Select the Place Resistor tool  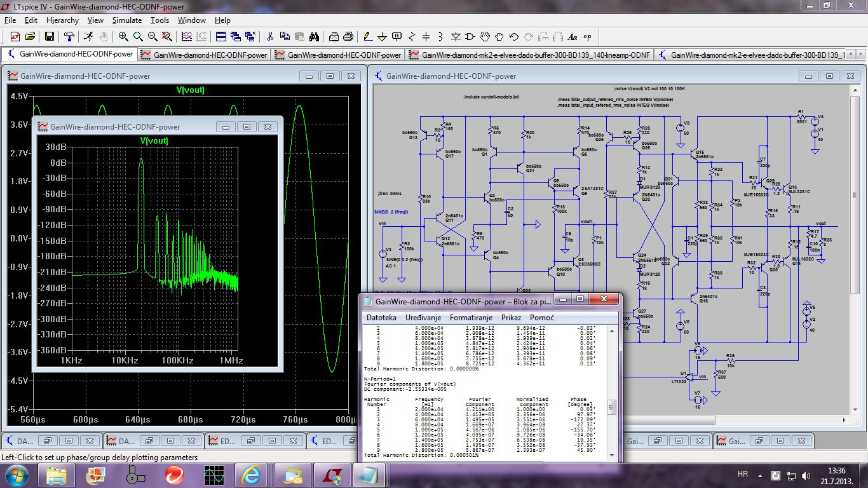412,36
